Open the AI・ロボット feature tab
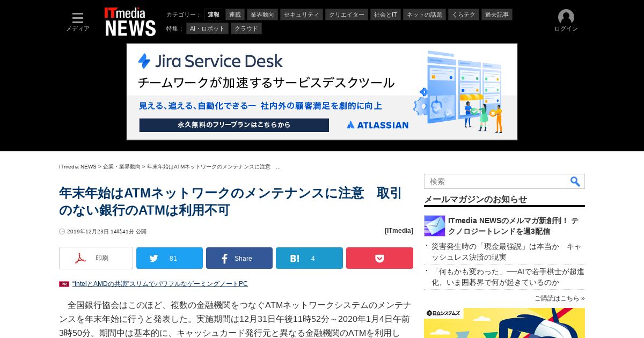The width and height of the screenshot is (644, 338). pyautogui.click(x=207, y=28)
